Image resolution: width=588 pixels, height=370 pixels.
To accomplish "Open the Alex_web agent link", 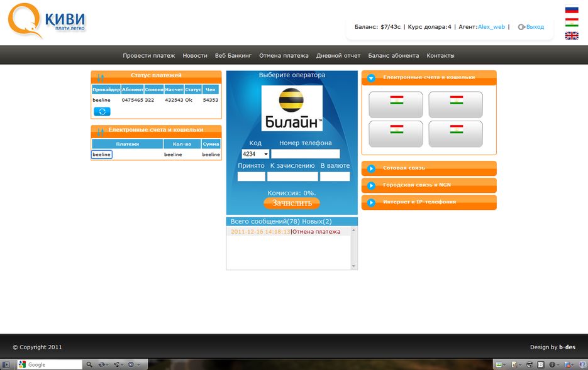I will click(x=491, y=26).
